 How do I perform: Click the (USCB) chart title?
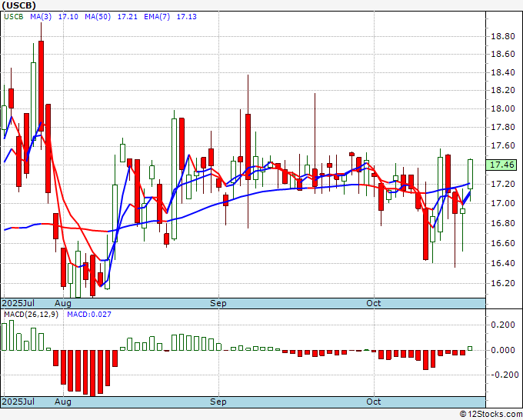[18, 5]
